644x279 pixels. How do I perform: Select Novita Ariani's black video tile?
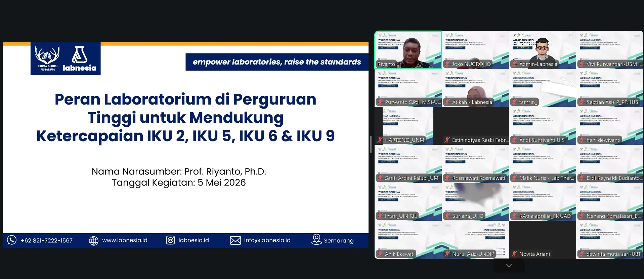click(x=543, y=240)
